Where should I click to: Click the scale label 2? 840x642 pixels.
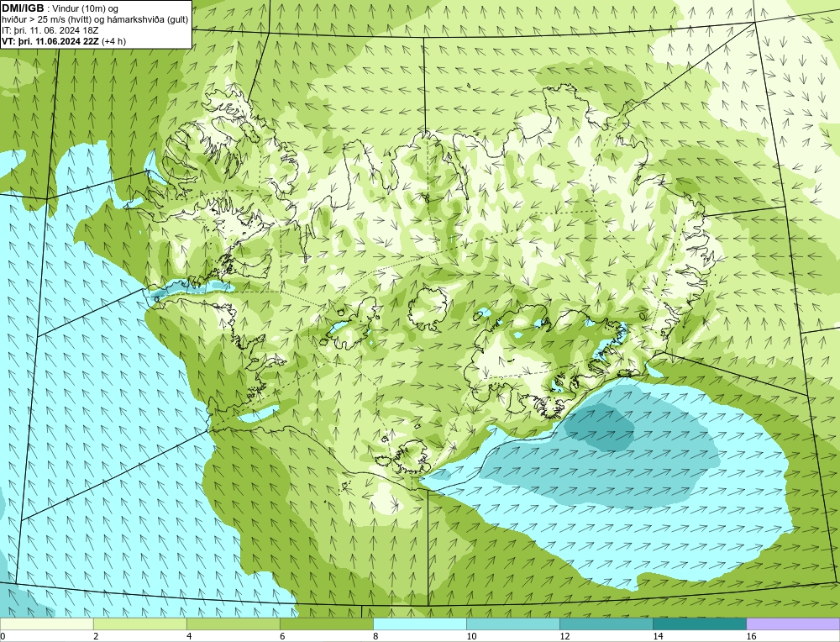(x=96, y=636)
